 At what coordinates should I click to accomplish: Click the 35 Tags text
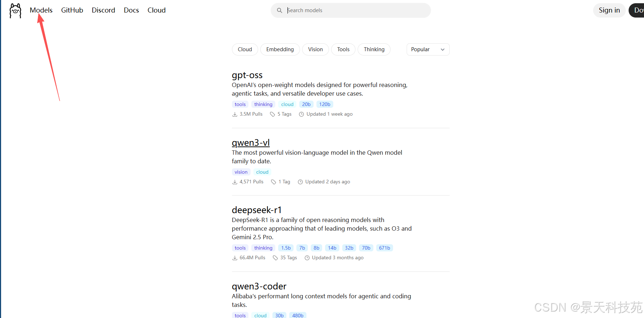289,258
